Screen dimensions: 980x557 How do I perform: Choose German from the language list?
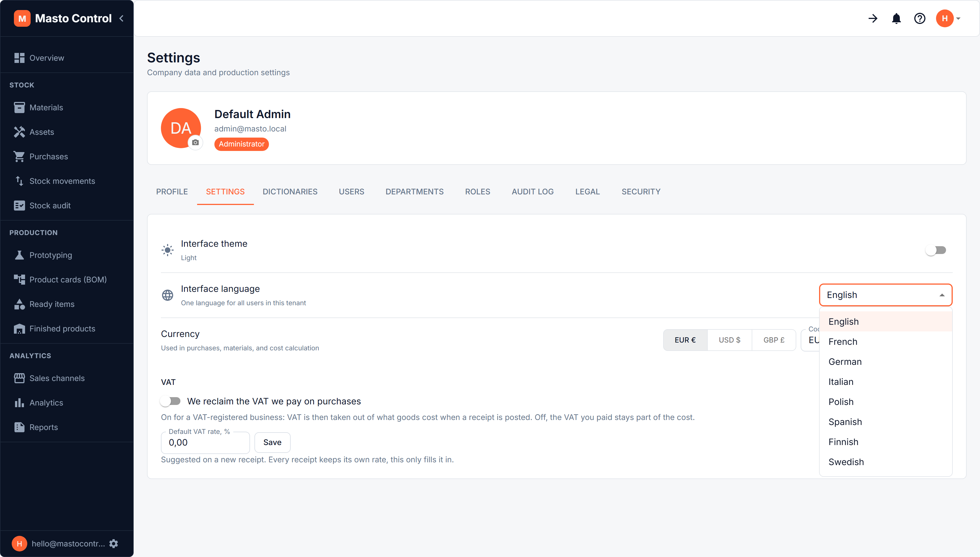(x=886, y=362)
